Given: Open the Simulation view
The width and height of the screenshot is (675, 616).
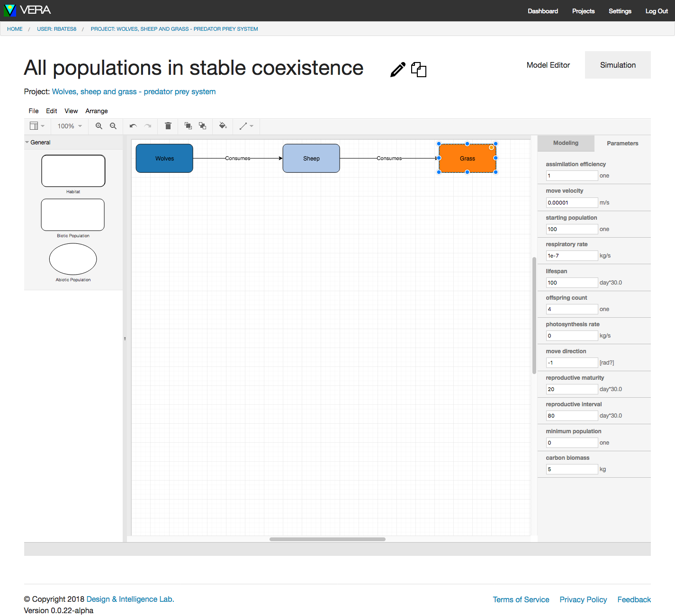Looking at the screenshot, I should (618, 65).
